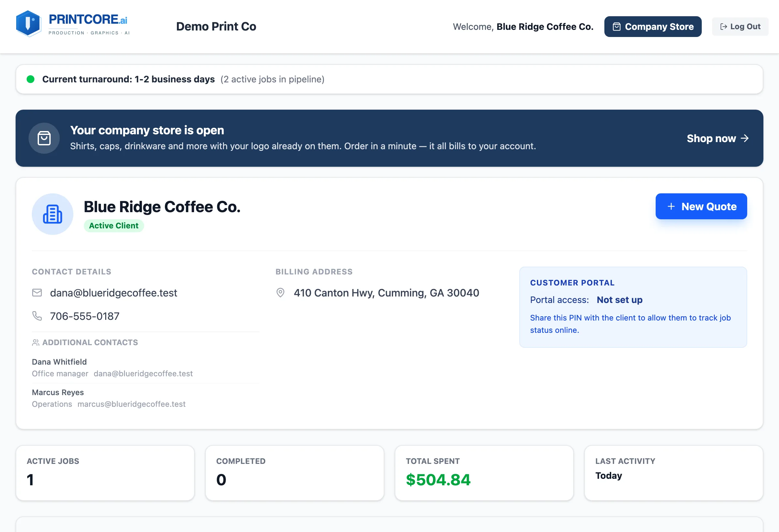Click the people icon beside Additional Contacts

(x=35, y=342)
